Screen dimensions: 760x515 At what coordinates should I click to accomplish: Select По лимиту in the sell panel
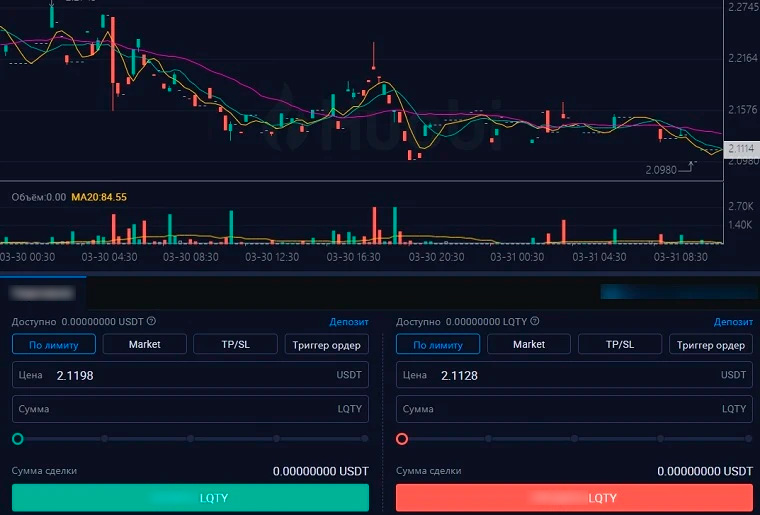point(437,344)
